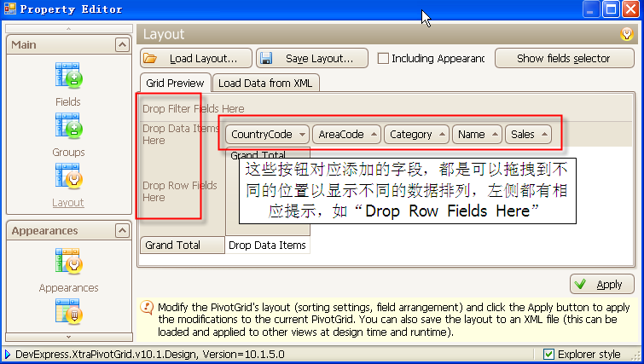Viewport: 644px width, 364px height.
Task: Click the Drop Row Fields Here area
Action: [x=179, y=191]
